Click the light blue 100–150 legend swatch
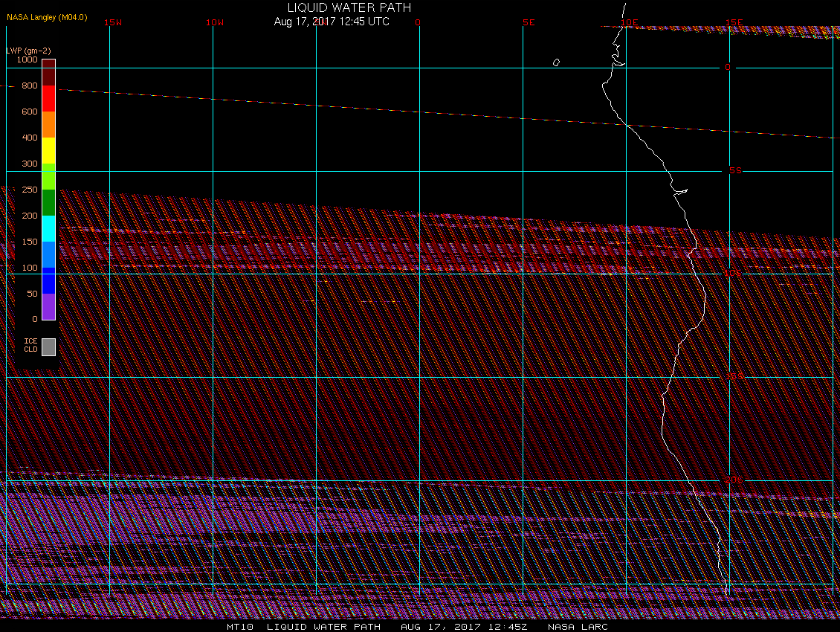 pyautogui.click(x=49, y=254)
